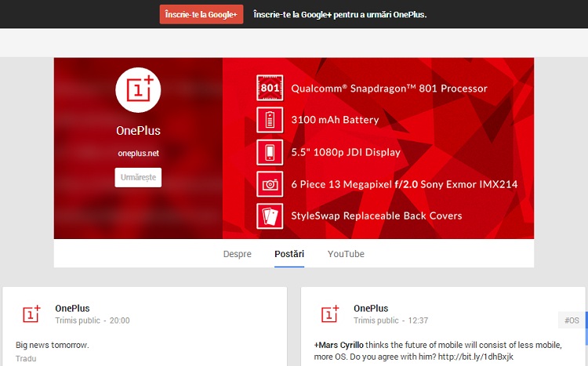Click the OnePlus author name on 12:37 post
The height and width of the screenshot is (366, 588).
click(x=371, y=308)
